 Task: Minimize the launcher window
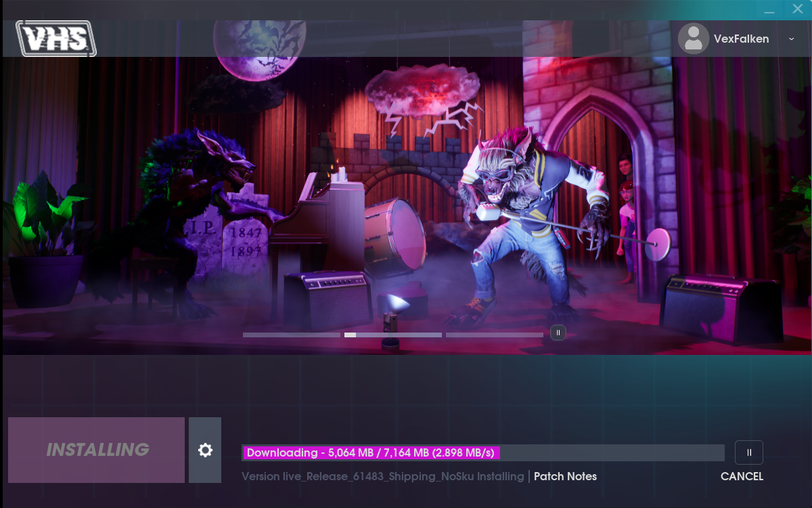click(x=769, y=10)
